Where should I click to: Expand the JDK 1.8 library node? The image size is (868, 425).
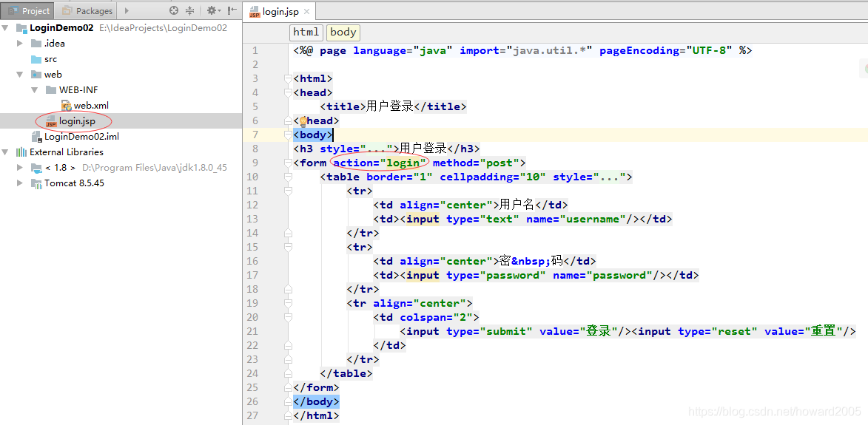pyautogui.click(x=21, y=167)
